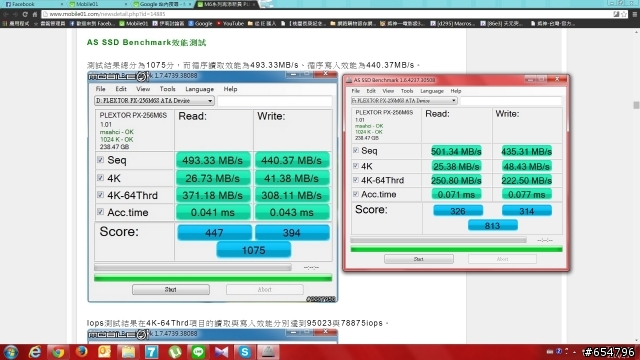The height and width of the screenshot is (360, 640).
Task: Launch Internet Explorer from the taskbar
Action: tap(35, 352)
